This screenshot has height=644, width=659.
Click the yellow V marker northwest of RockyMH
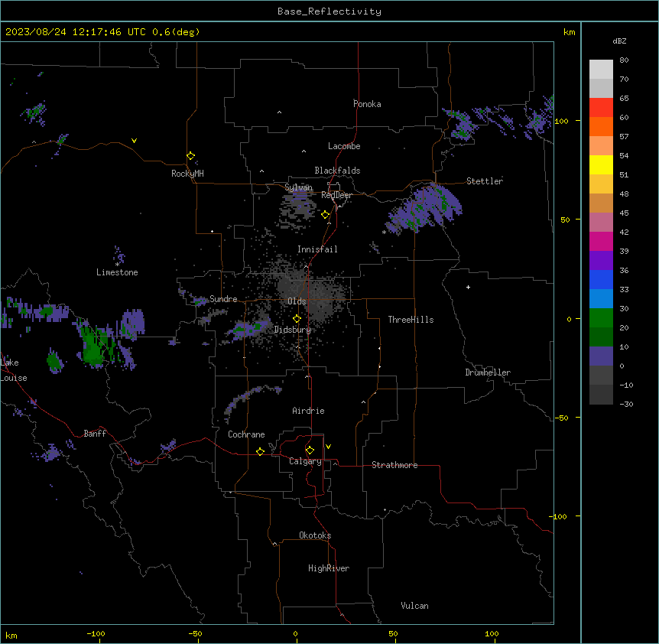click(x=134, y=141)
